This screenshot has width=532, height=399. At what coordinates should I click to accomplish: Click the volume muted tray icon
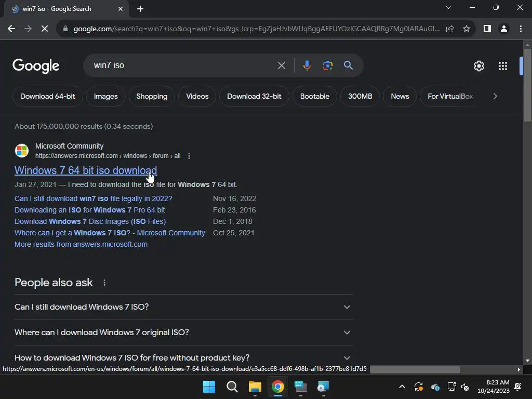click(x=465, y=387)
